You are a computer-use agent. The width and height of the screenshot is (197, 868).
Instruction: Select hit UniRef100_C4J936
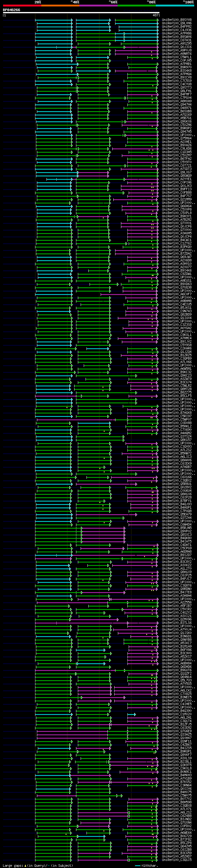[x=176, y=30]
